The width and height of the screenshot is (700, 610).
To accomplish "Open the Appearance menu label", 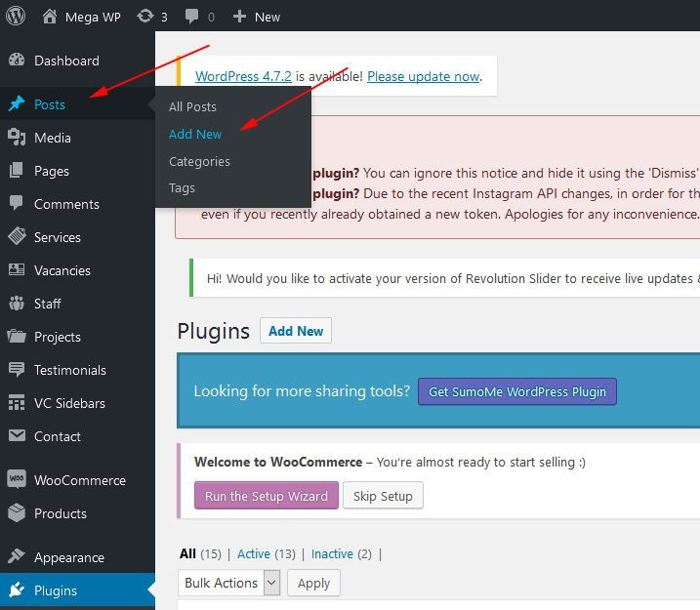I will click(69, 557).
